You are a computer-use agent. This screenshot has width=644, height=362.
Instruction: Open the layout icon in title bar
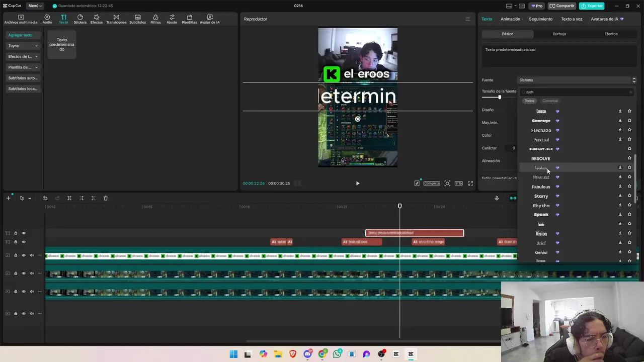coord(509,6)
